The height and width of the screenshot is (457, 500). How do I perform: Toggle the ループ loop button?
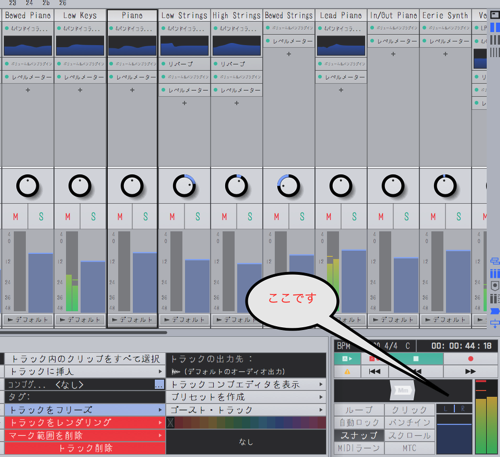click(x=359, y=410)
